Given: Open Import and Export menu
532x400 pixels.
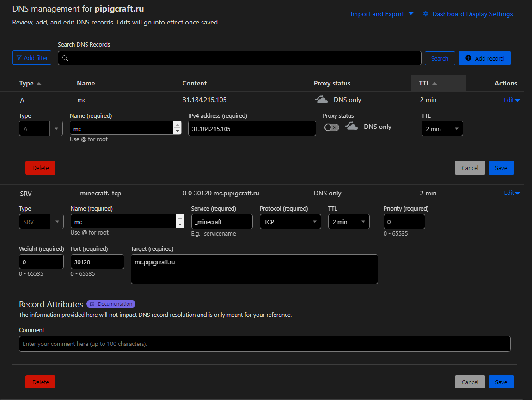Looking at the screenshot, I should point(382,14).
